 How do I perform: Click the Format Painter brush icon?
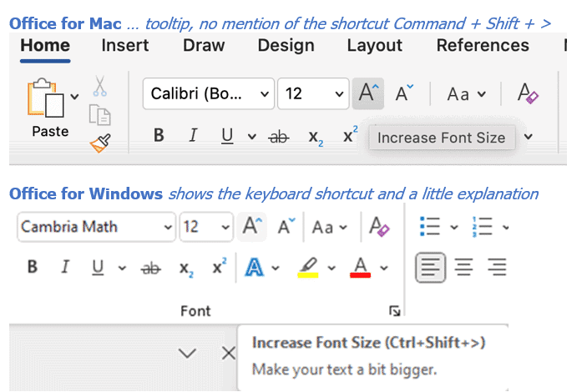point(101,143)
